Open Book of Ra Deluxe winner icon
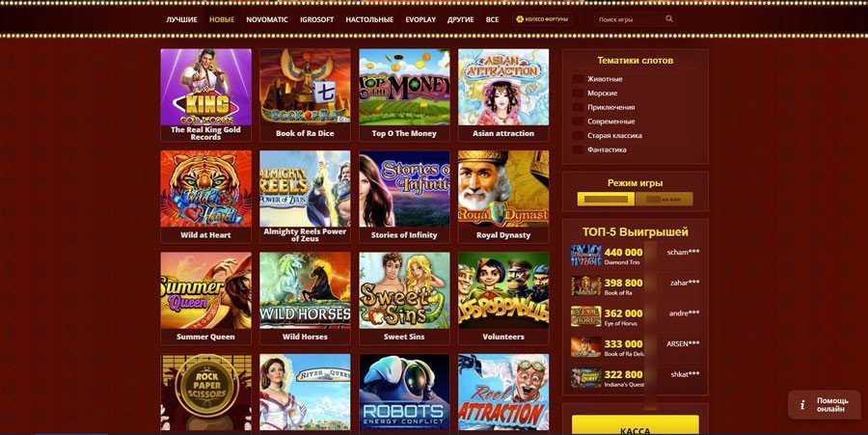Image resolution: width=868 pixels, height=435 pixels. (585, 347)
